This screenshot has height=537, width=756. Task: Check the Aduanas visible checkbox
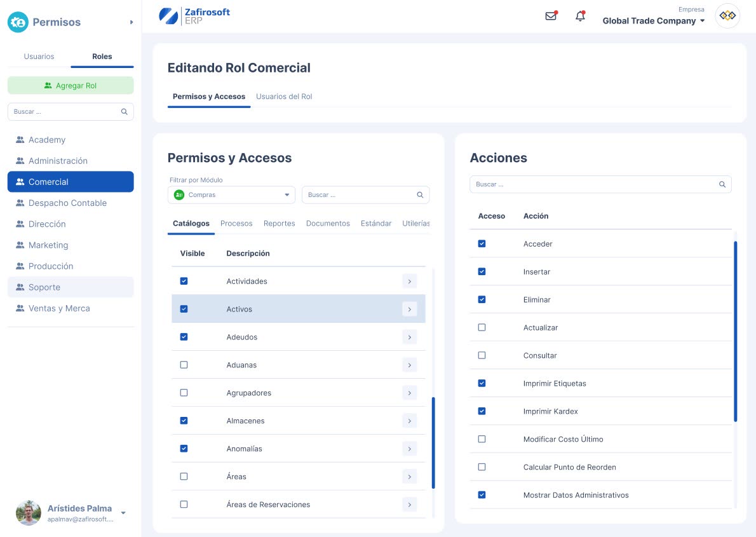click(184, 365)
